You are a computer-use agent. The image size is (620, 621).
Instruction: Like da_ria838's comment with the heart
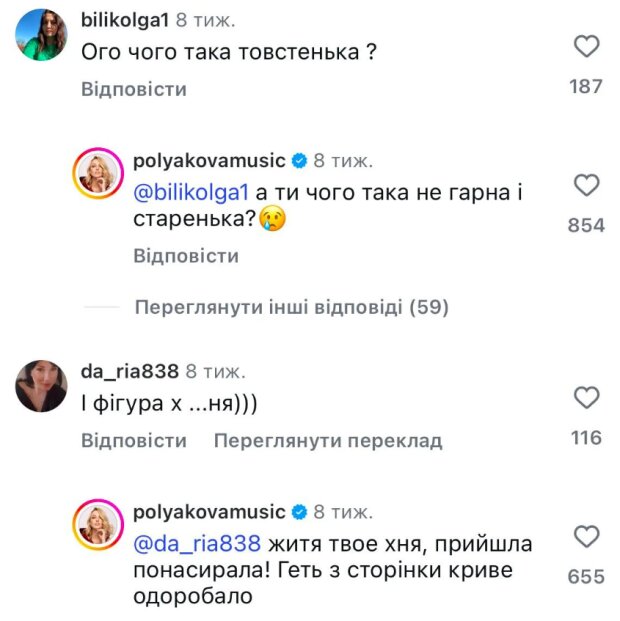click(x=587, y=398)
